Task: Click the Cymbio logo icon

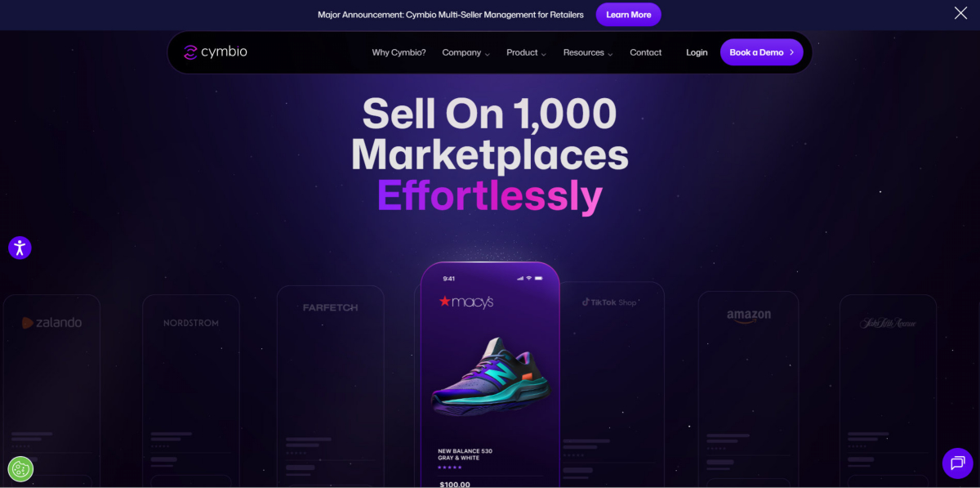Action: 190,52
